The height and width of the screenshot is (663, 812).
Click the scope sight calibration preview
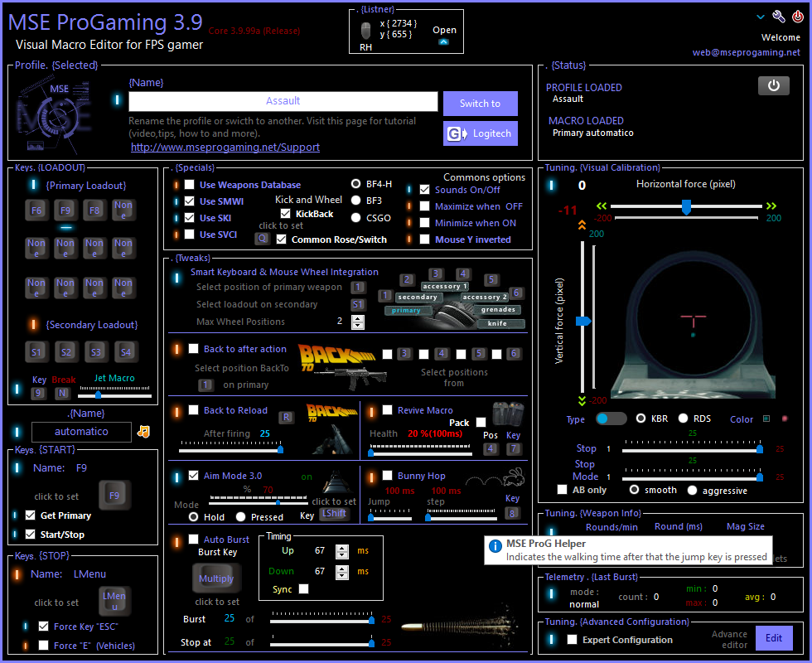693,324
